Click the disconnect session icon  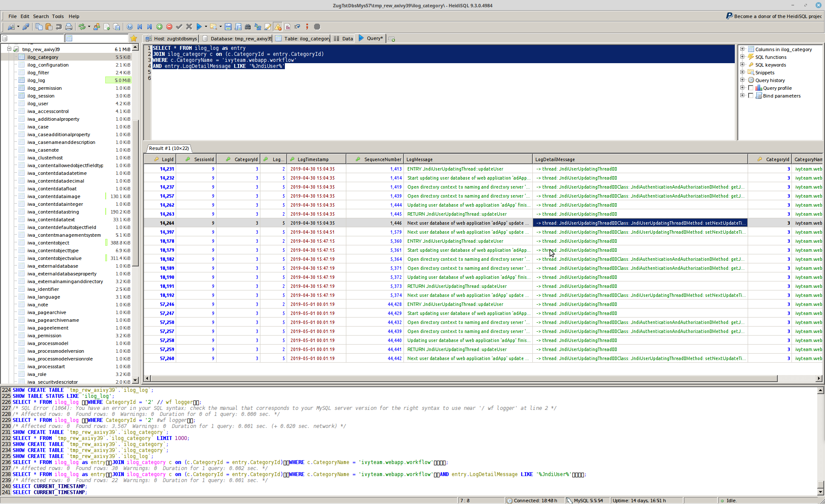26,27
